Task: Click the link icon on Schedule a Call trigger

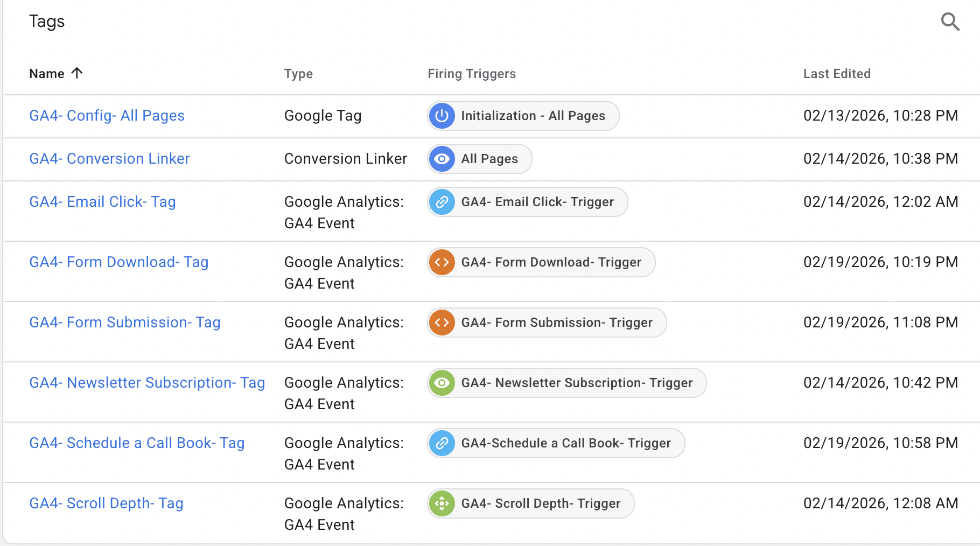Action: click(442, 443)
